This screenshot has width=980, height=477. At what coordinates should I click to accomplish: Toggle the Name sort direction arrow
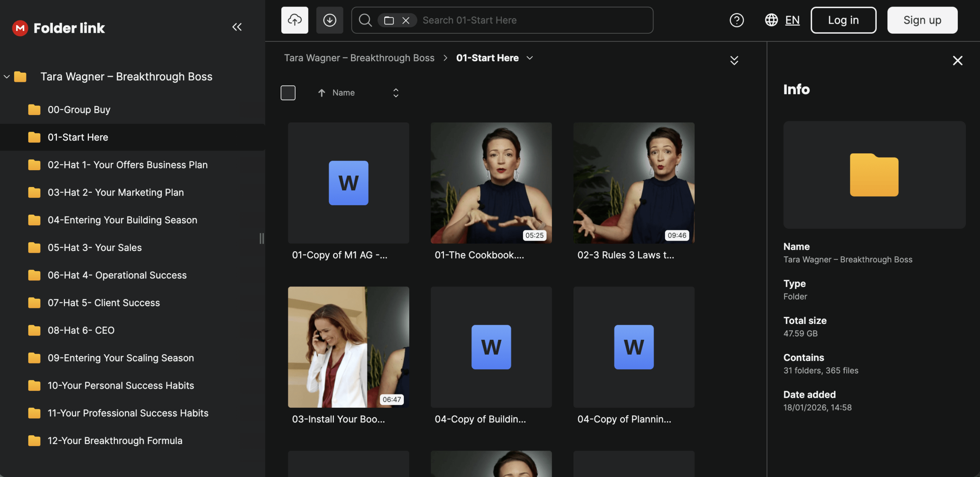[x=322, y=93]
